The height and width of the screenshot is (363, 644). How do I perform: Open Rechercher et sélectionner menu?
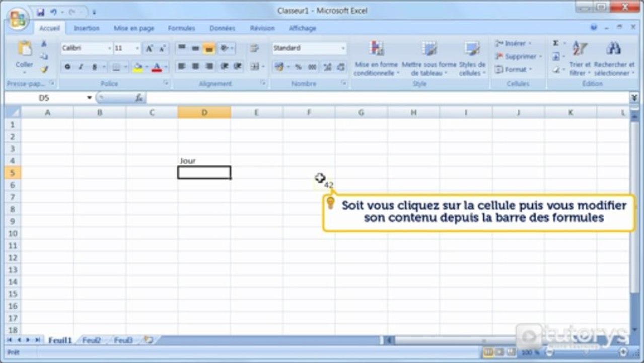(614, 58)
